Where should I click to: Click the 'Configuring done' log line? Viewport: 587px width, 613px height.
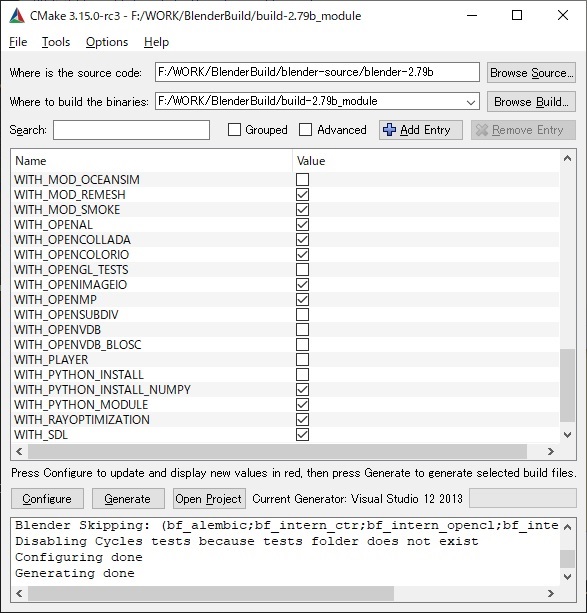(79, 557)
